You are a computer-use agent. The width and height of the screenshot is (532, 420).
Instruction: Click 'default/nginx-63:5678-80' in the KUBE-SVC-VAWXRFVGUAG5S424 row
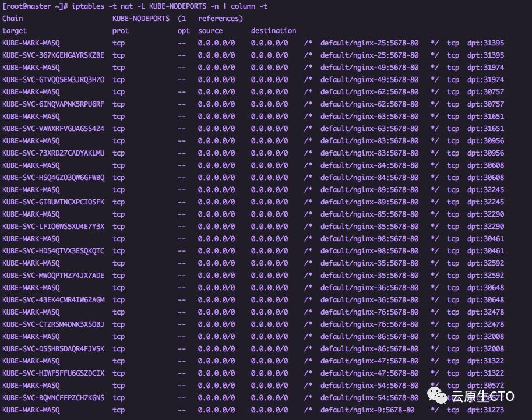point(369,129)
